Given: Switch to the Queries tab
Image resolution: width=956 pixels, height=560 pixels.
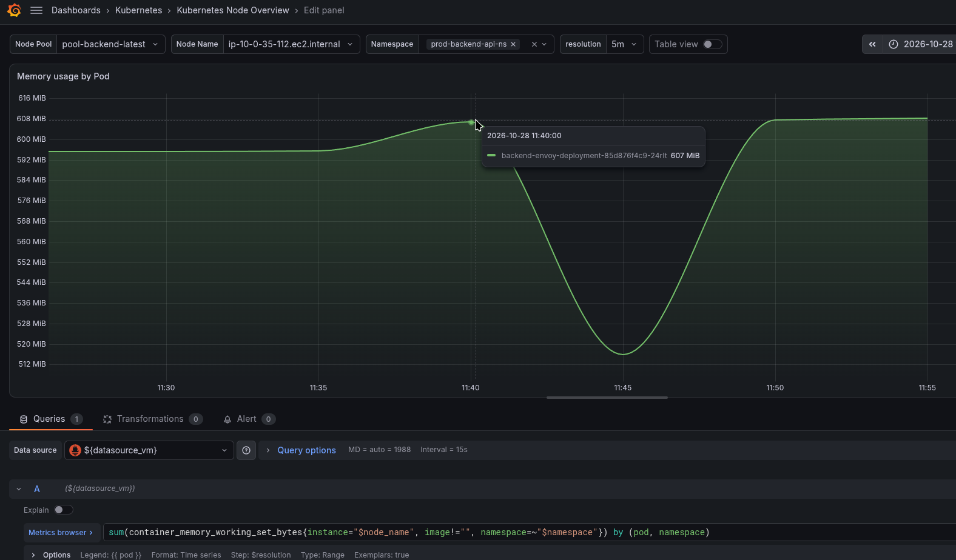Looking at the screenshot, I should (x=51, y=419).
